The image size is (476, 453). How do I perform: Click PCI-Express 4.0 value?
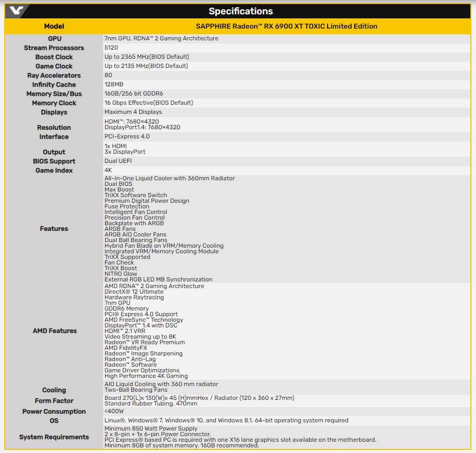coord(127,136)
